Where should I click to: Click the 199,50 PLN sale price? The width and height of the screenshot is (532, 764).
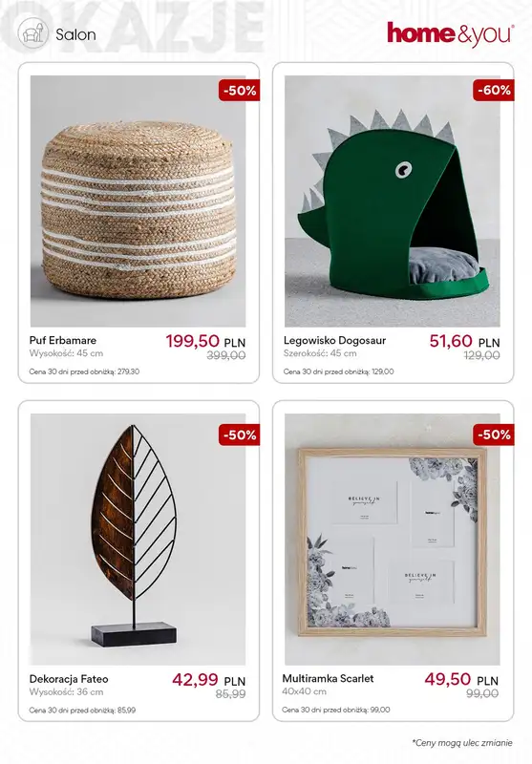tap(205, 341)
